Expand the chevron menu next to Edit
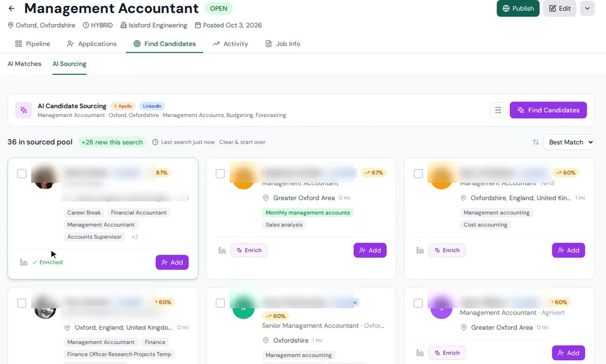Image resolution: width=606 pixels, height=364 pixels. (x=587, y=8)
